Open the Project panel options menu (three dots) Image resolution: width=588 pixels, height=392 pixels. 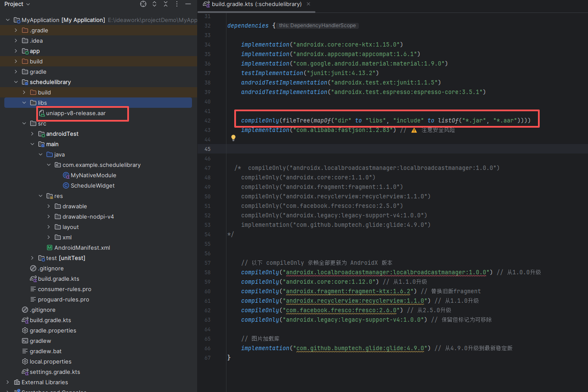(x=177, y=4)
